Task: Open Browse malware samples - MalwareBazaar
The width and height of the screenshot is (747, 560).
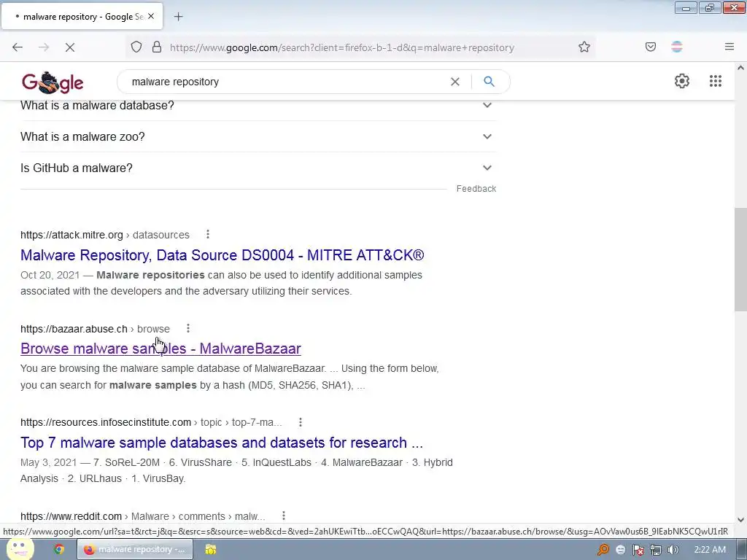Action: [x=160, y=349]
